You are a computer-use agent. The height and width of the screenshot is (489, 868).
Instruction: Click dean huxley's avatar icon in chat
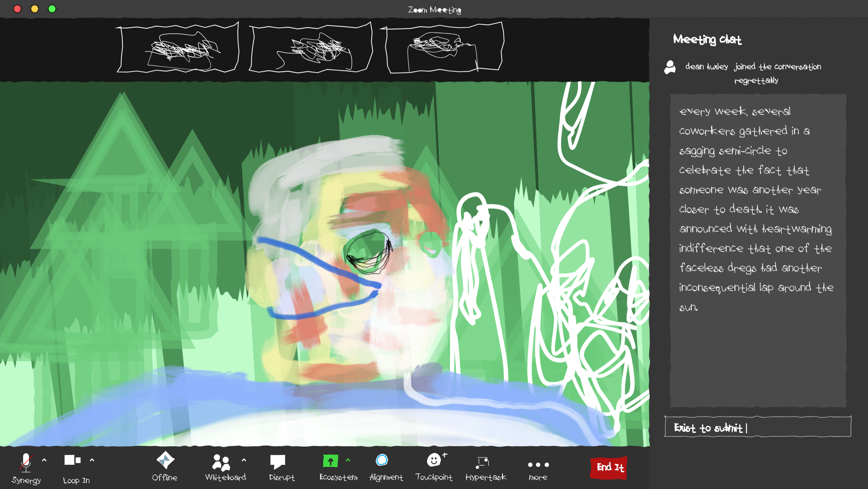click(670, 67)
